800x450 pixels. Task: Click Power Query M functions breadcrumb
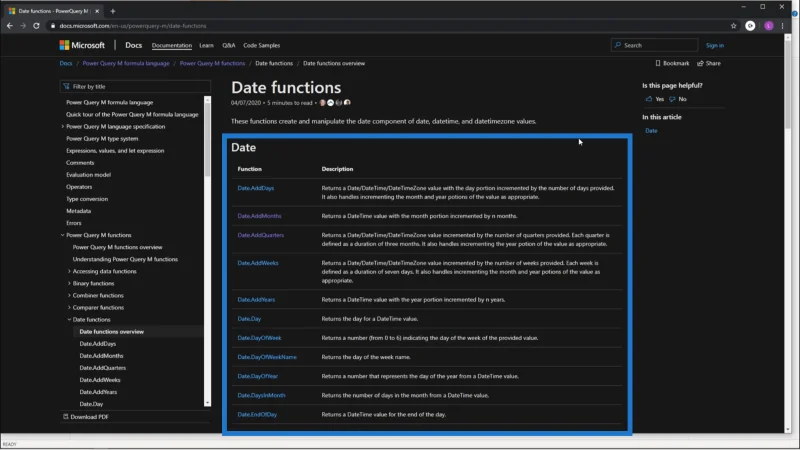(212, 63)
